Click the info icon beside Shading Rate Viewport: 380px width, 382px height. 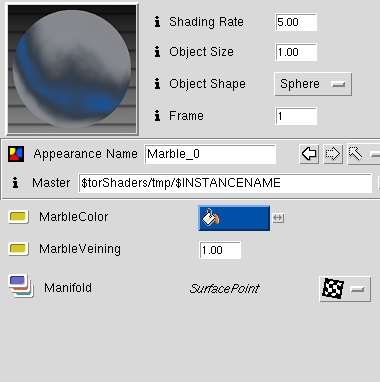click(x=157, y=22)
